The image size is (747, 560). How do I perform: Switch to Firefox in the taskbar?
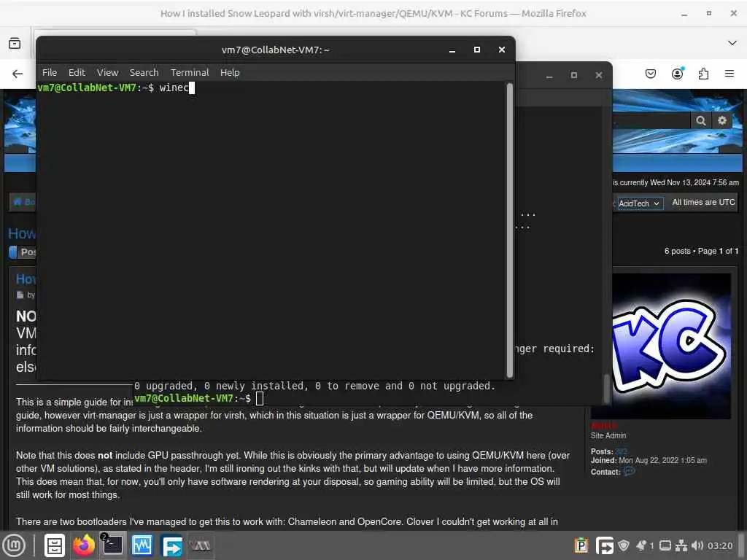[x=84, y=545]
